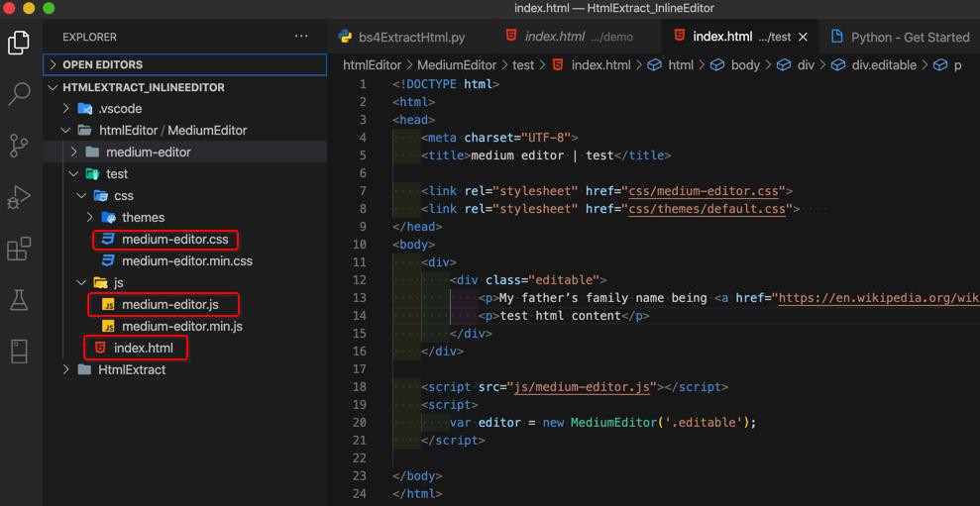The height and width of the screenshot is (506, 980).
Task: Click the EXPLORER panel title
Action: (x=89, y=37)
